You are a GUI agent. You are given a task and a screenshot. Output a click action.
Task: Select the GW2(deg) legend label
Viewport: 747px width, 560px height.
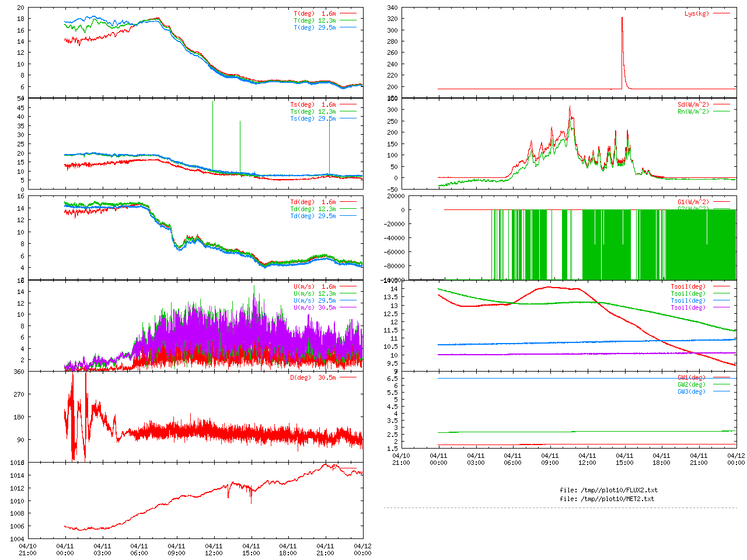click(692, 384)
